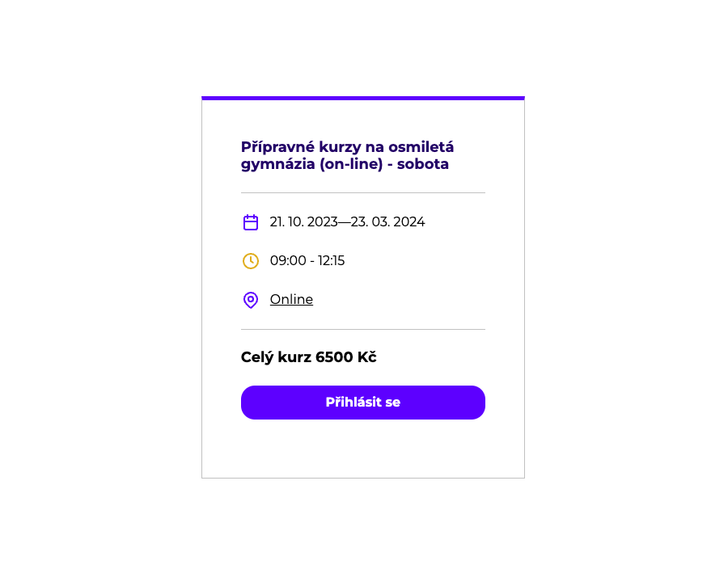Click the word sobota in the heading
The image size is (728, 582).
422,164
